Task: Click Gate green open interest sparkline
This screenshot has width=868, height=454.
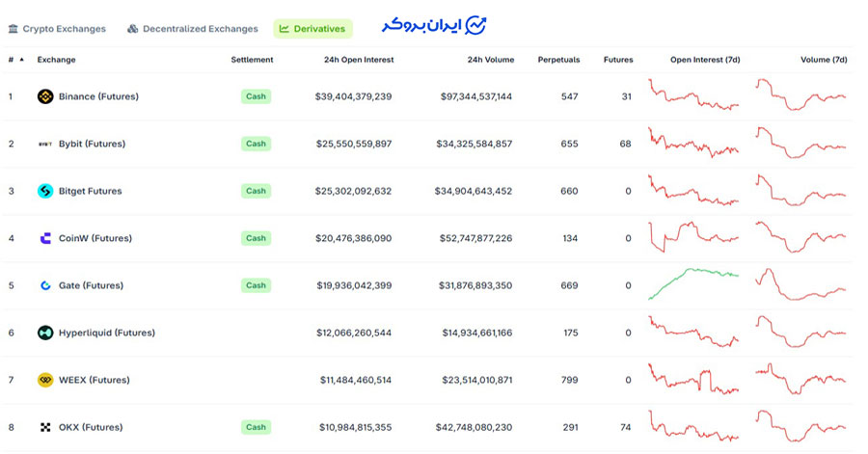Action: (x=693, y=284)
